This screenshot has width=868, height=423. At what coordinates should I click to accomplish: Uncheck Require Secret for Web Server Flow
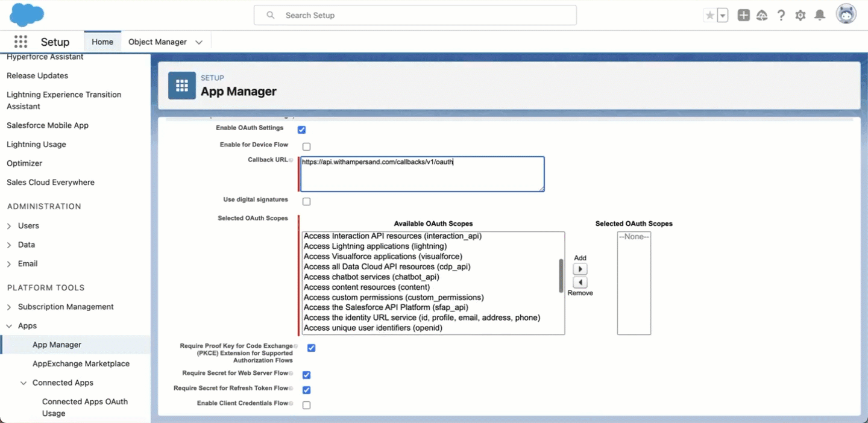(x=306, y=375)
